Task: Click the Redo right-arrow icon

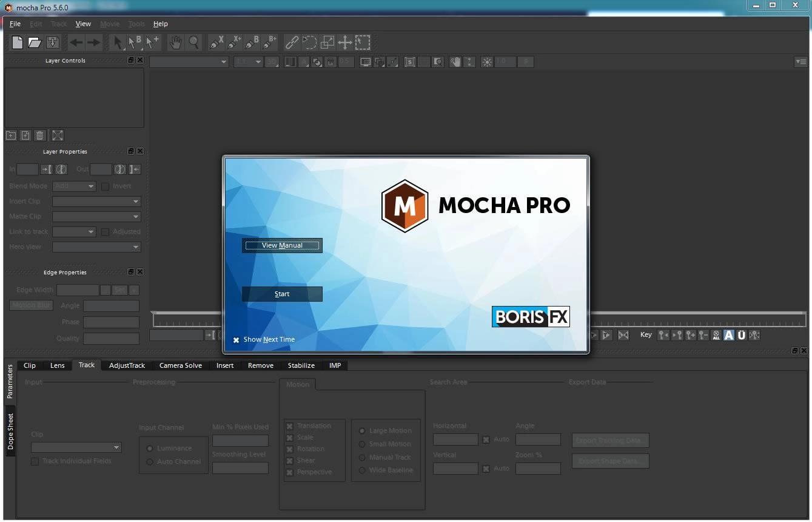Action: point(93,42)
